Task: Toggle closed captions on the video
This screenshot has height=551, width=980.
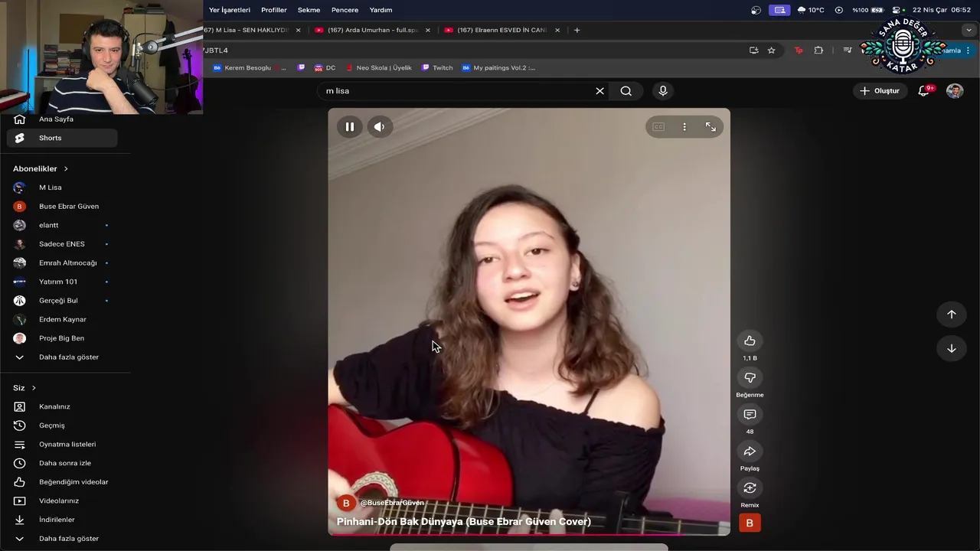Action: click(x=658, y=127)
